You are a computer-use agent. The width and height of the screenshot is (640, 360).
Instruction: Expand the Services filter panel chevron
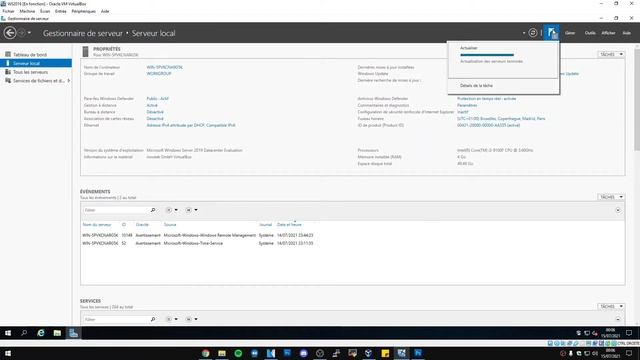(618, 319)
